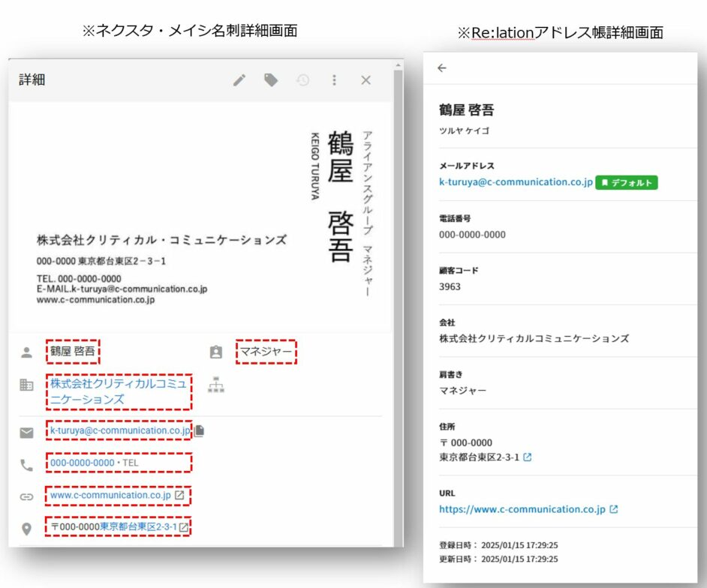Click the phone handset icon

[26, 465]
